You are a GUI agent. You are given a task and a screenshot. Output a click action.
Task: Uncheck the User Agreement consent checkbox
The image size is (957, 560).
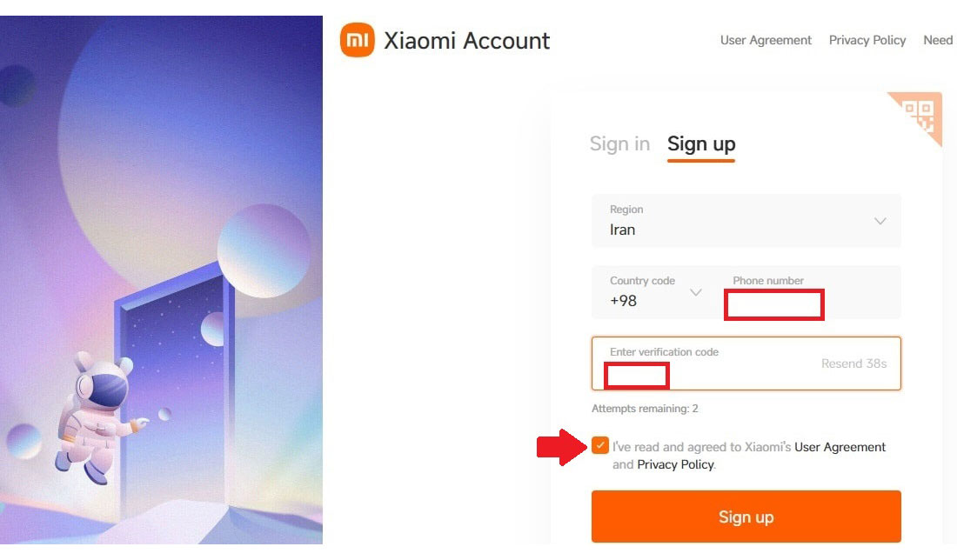600,446
